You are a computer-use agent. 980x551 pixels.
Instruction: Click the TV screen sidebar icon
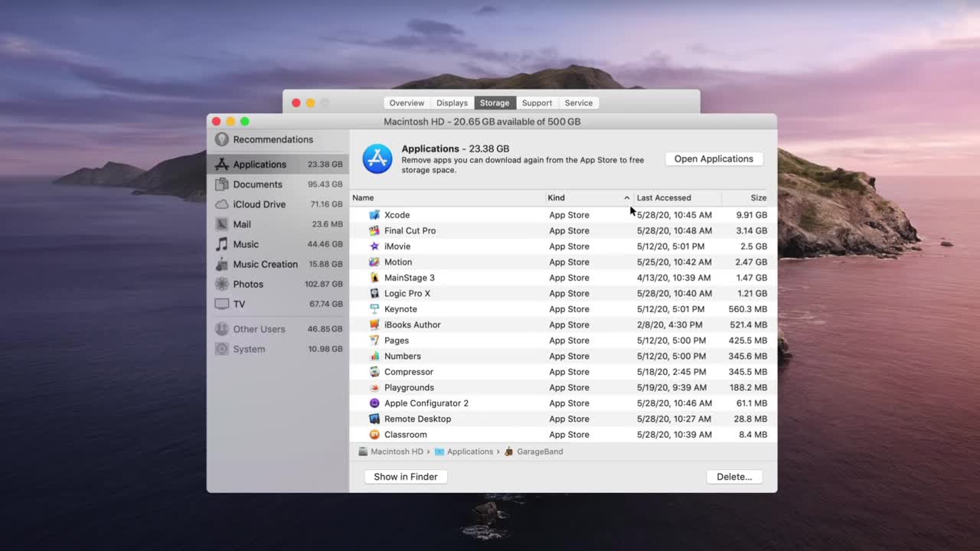pos(222,304)
